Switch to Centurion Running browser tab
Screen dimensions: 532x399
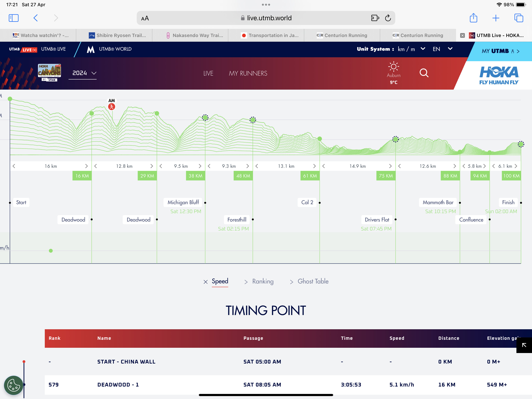pos(342,35)
